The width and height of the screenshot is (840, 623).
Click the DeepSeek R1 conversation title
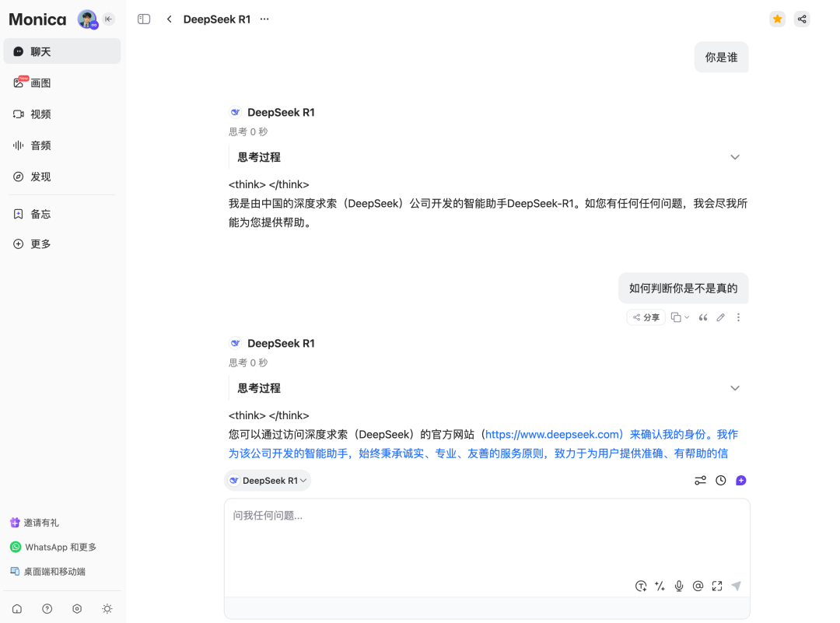[x=217, y=19]
